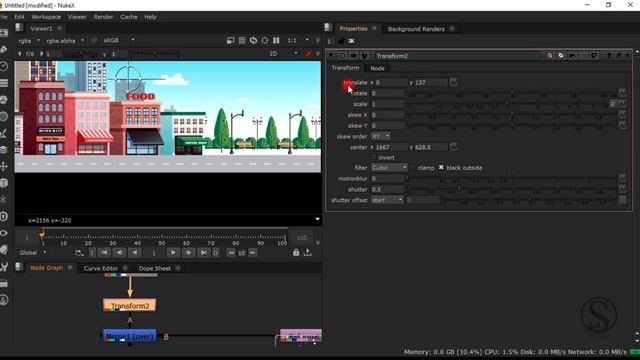640x360 pixels.
Task: Pause viewer updates with pause icon
Action: [x=276, y=40]
